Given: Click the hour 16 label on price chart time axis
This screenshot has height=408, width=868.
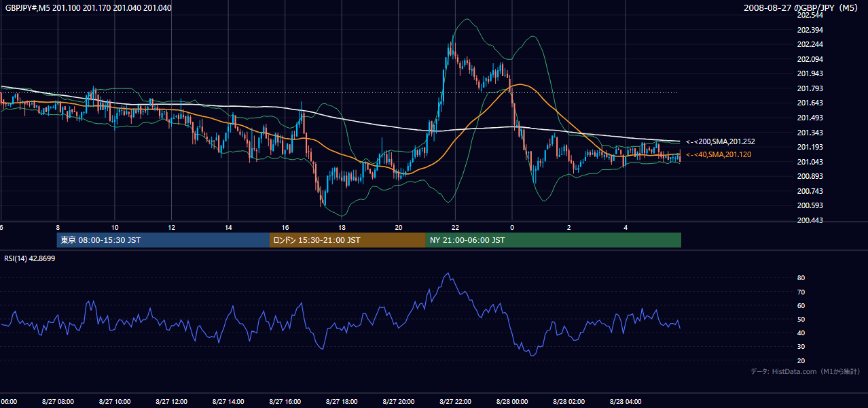Looking at the screenshot, I should coord(285,228).
